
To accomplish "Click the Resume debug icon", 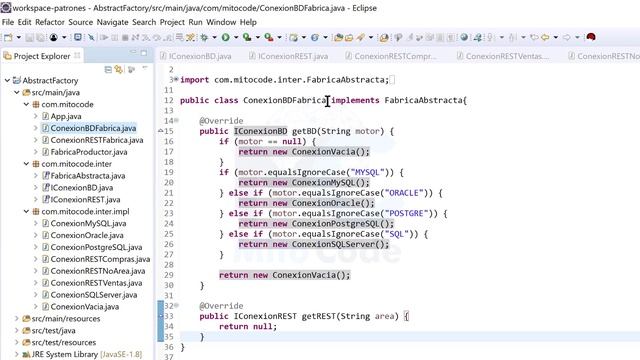I will pyautogui.click(x=104, y=38).
